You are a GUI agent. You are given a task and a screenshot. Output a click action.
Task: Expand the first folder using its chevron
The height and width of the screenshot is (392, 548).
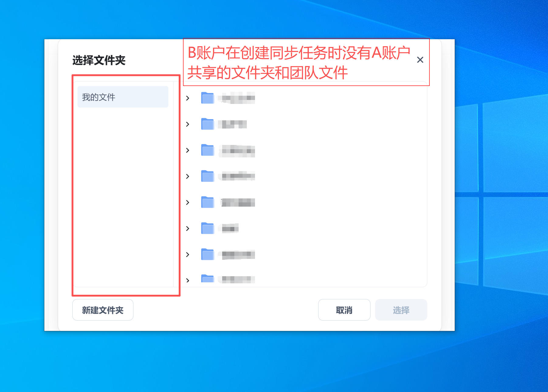188,98
